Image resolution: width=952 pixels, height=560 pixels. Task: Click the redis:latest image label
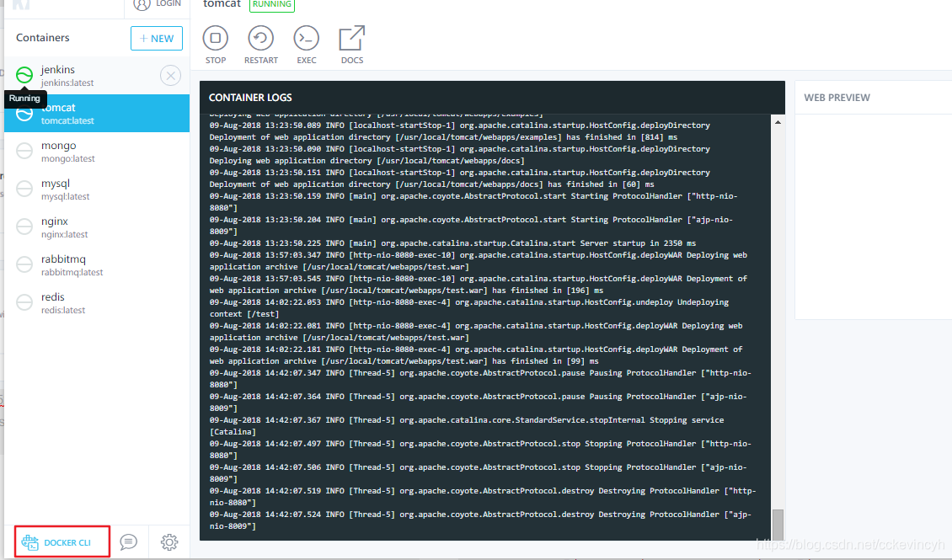pyautogui.click(x=63, y=310)
